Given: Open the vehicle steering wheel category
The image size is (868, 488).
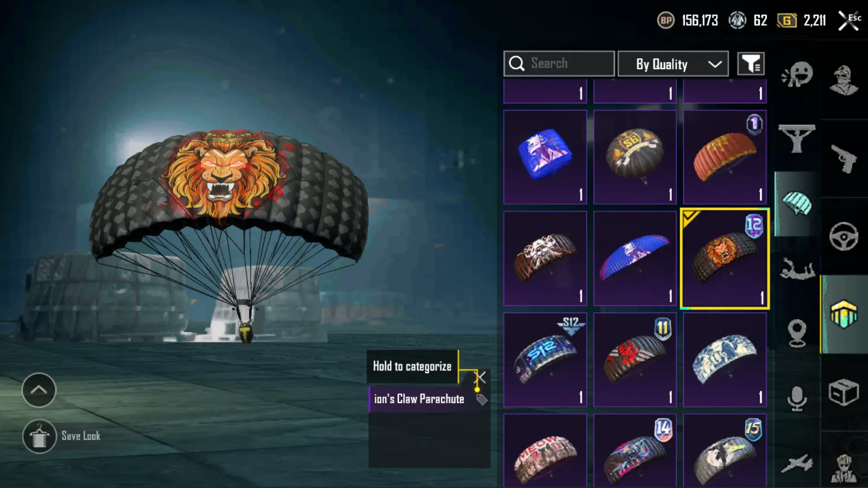Looking at the screenshot, I should pos(844,236).
